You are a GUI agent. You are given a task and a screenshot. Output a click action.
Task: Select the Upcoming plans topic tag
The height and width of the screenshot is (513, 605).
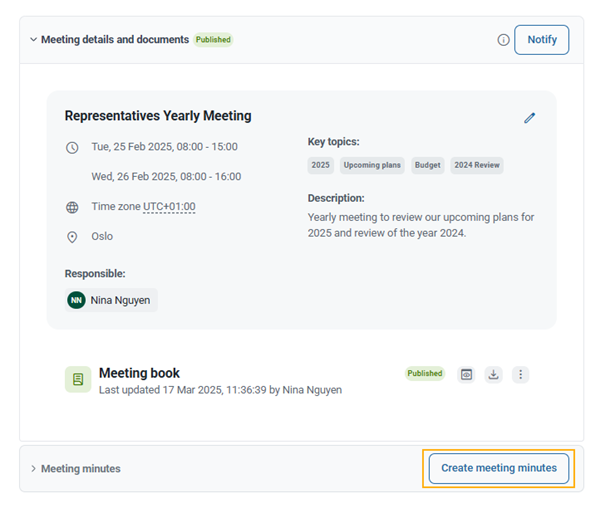[x=372, y=165]
